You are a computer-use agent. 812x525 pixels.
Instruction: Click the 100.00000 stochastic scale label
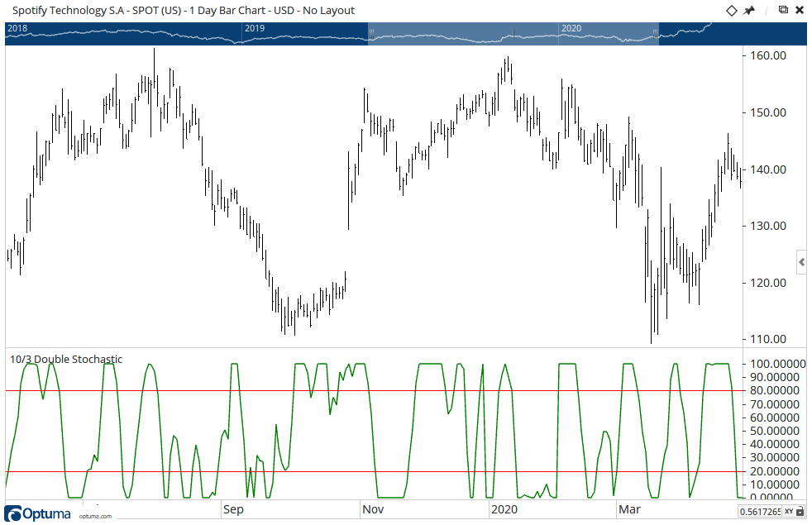[x=778, y=364]
